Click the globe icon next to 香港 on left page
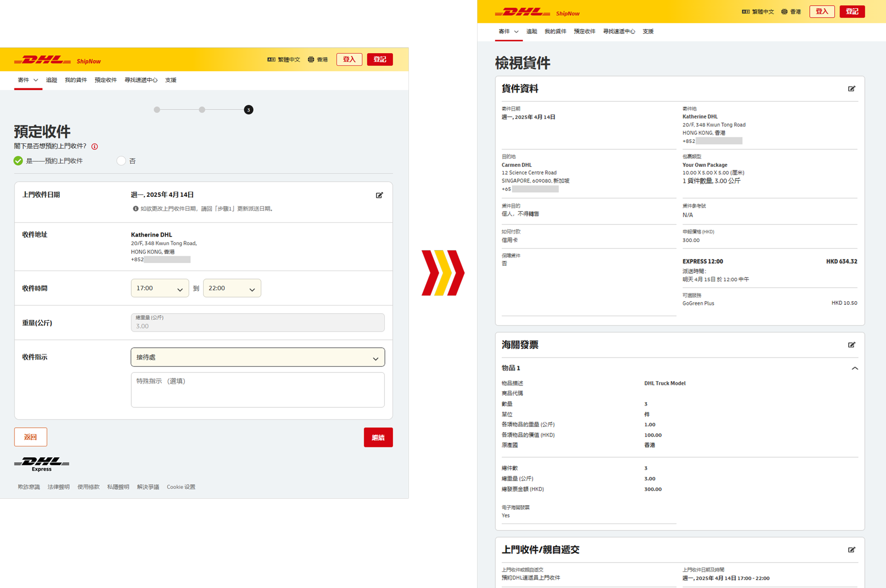Viewport: 886px width, 588px height. pos(311,59)
